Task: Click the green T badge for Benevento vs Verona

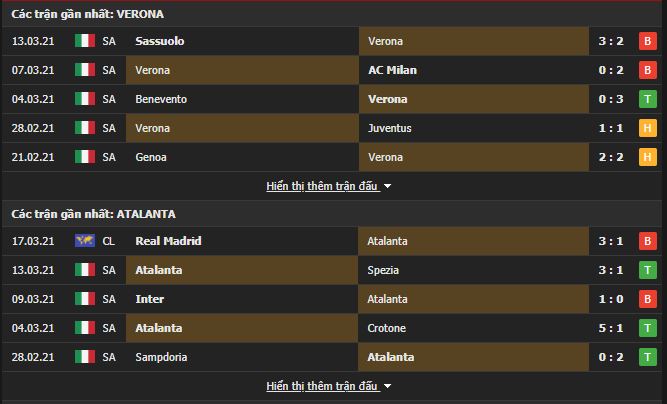Action: [x=647, y=99]
